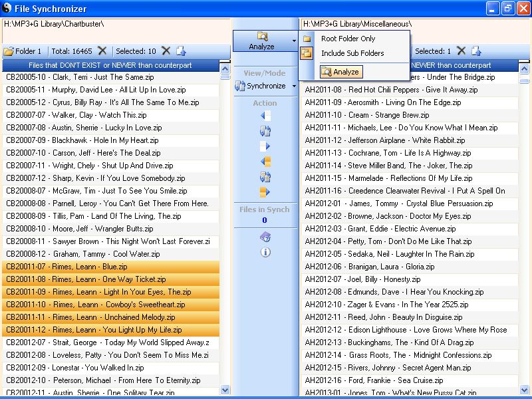Select the Rimes, Leann - Blue.zip file
Image resolution: width=532 pixels, height=399 pixels.
point(110,267)
